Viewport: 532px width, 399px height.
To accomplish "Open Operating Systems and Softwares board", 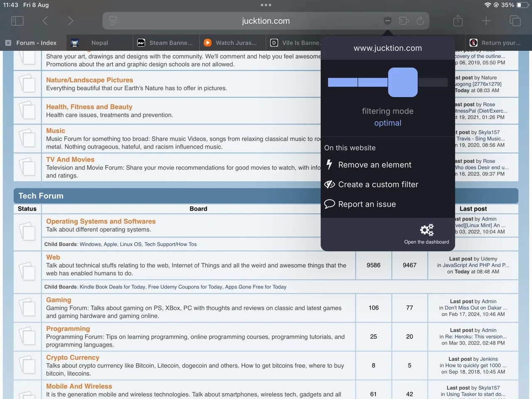I will tap(101, 221).
